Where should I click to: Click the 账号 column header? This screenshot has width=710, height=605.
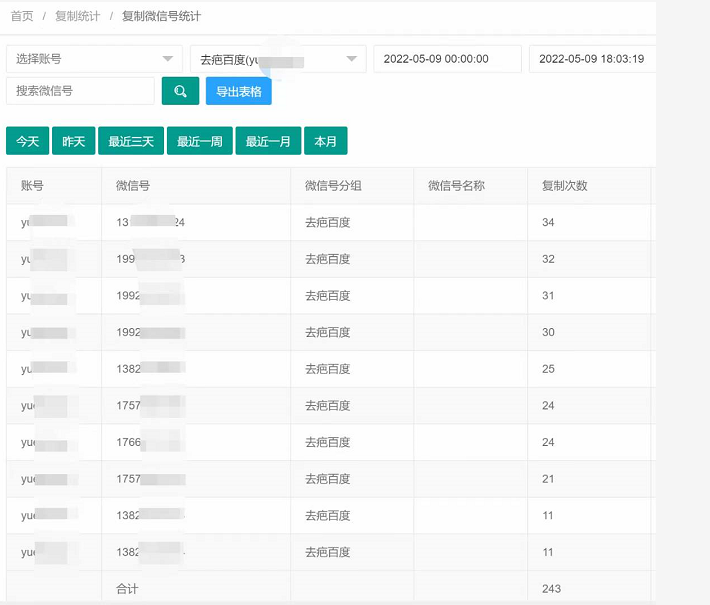[32, 186]
